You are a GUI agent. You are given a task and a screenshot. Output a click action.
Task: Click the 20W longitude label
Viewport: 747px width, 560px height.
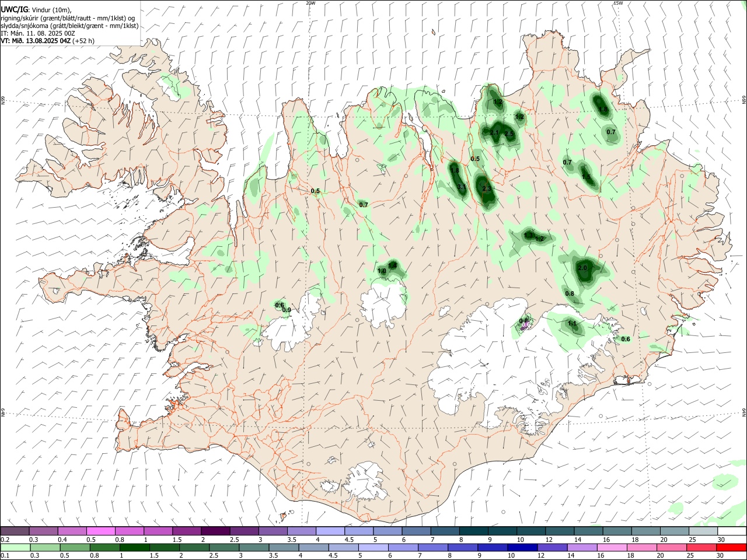pos(310,3)
